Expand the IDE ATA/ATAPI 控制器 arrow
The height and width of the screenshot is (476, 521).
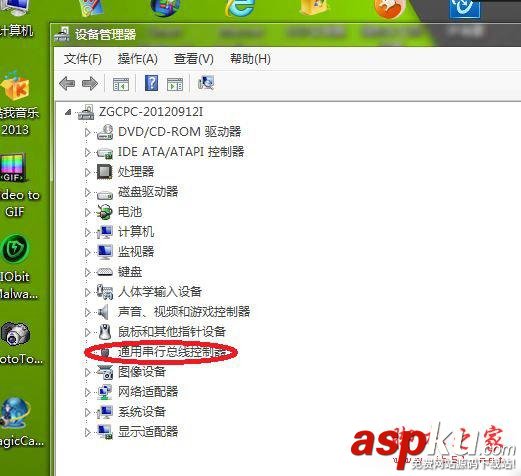coord(87,152)
